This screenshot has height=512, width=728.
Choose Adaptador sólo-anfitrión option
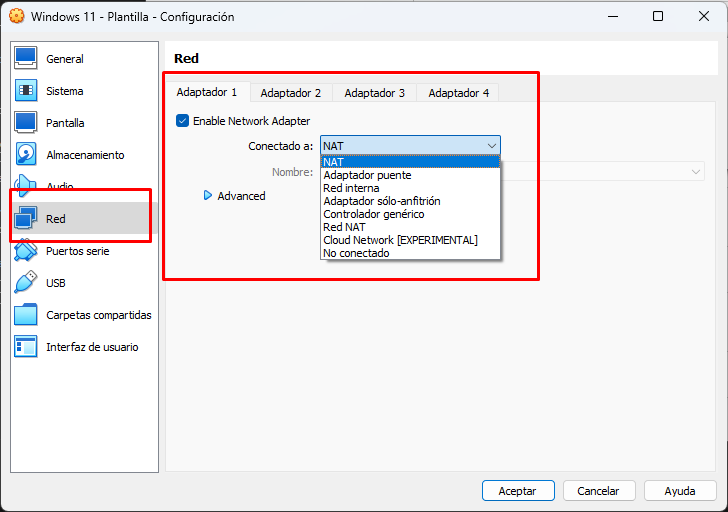point(410,201)
